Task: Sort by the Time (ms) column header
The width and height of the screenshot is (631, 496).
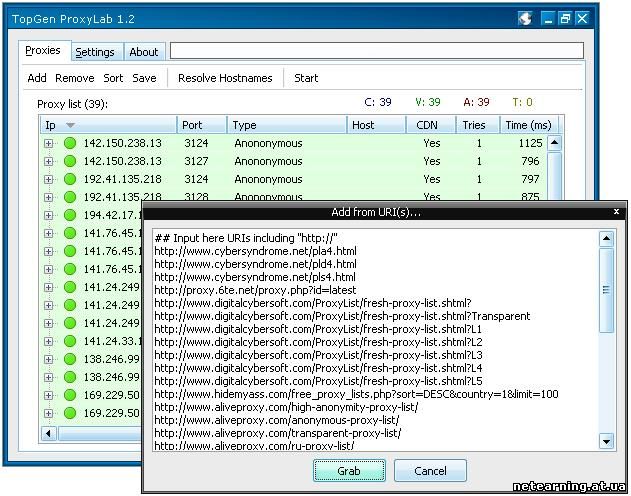Action: (x=529, y=125)
